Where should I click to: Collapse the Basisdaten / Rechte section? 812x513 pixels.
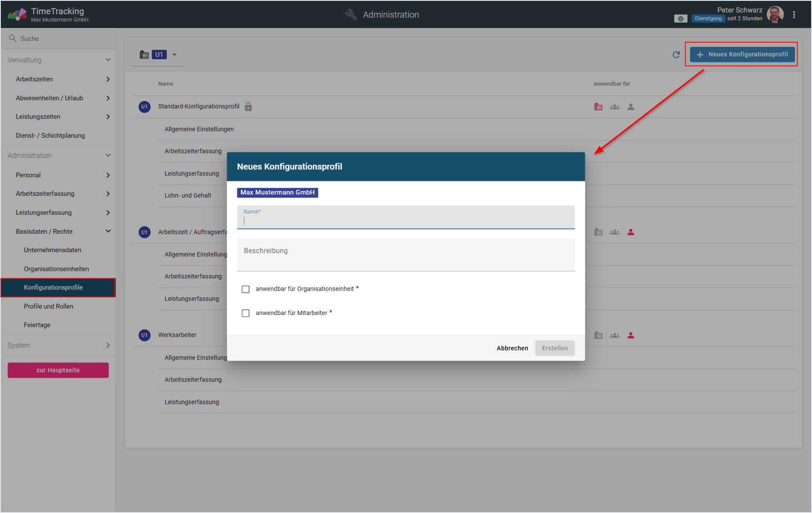tap(108, 231)
